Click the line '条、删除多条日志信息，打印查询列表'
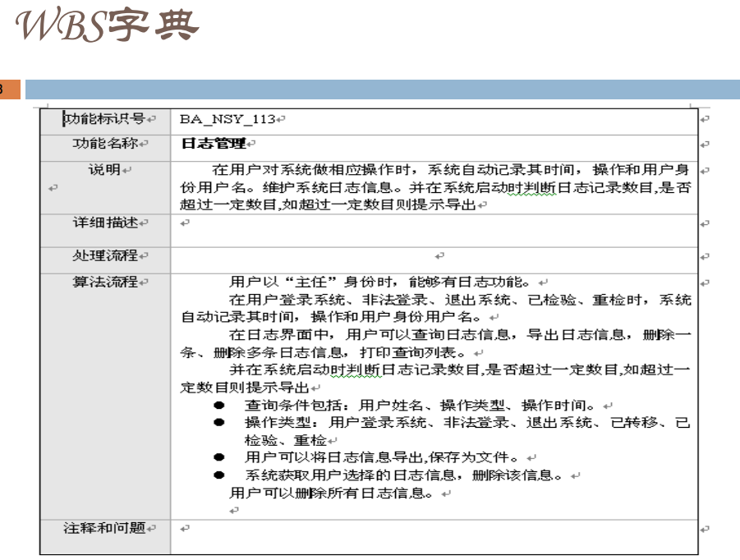The height and width of the screenshot is (560, 740). click(x=323, y=353)
